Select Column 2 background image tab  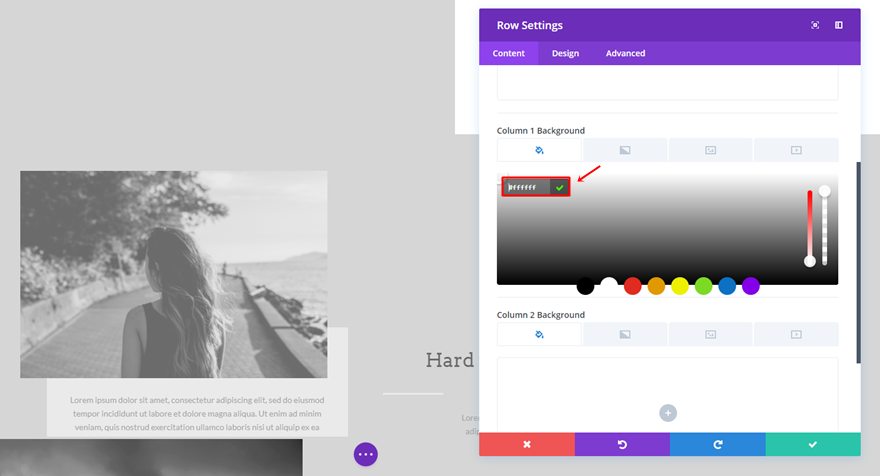[x=711, y=335]
